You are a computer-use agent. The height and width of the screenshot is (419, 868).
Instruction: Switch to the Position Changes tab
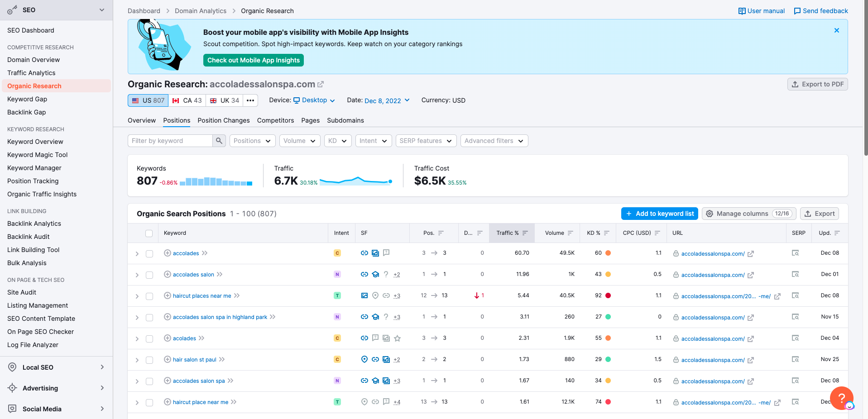(223, 120)
